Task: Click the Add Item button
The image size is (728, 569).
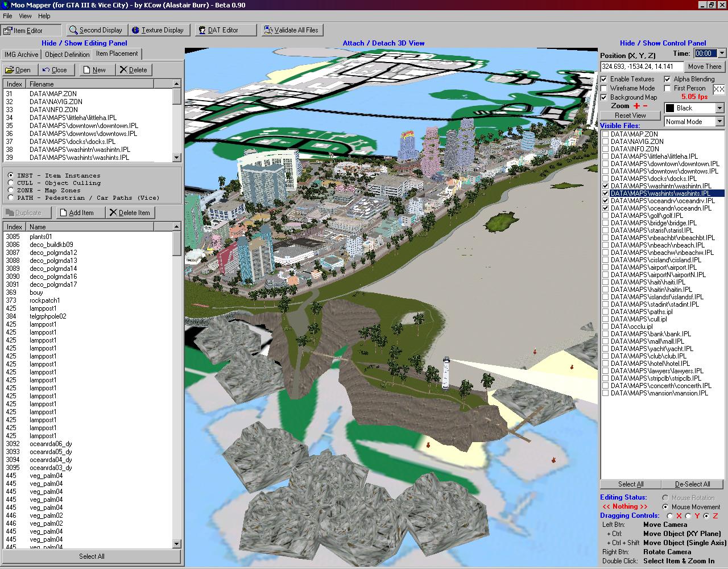Action: pyautogui.click(x=79, y=213)
